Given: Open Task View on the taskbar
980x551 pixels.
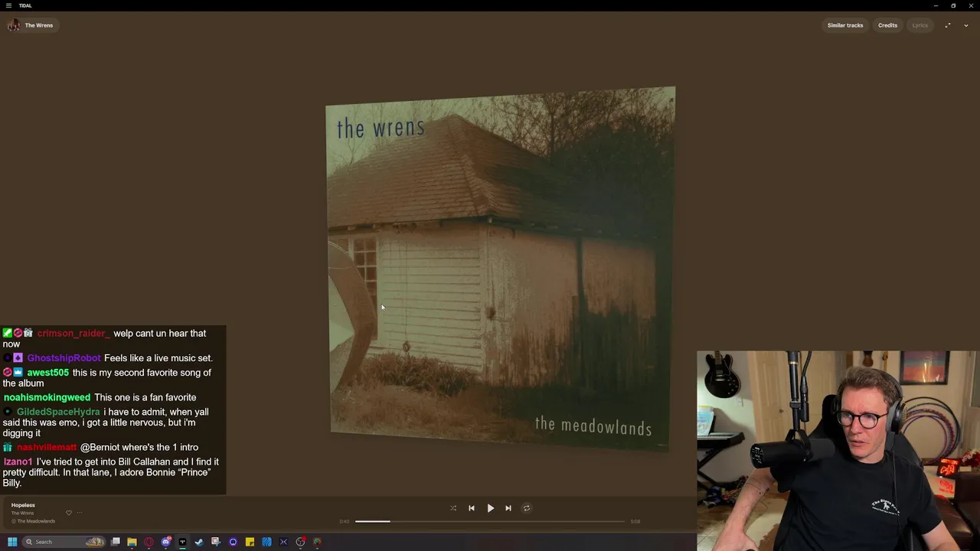Looking at the screenshot, I should (116, 542).
